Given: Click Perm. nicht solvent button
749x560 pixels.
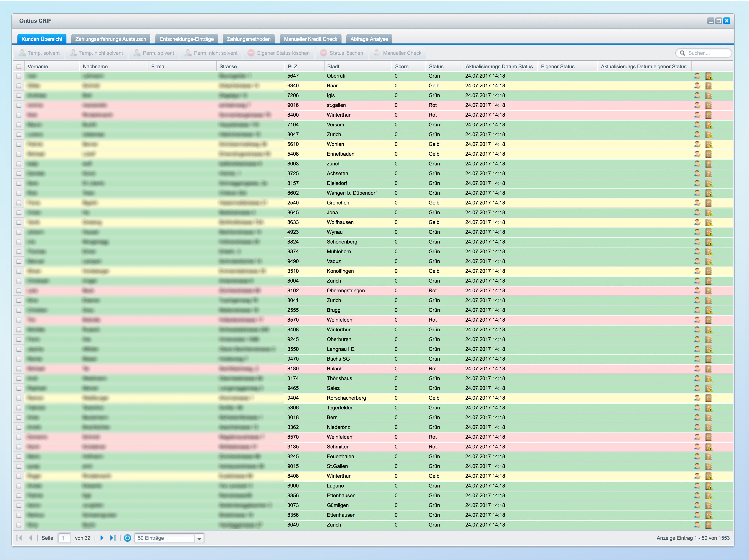Looking at the screenshot, I should pos(211,53).
